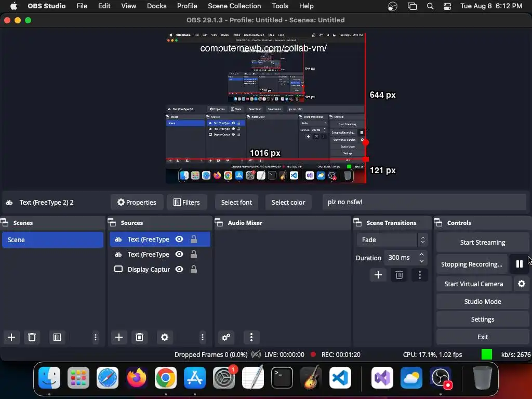Open the Sources panel more options menu

click(x=203, y=337)
